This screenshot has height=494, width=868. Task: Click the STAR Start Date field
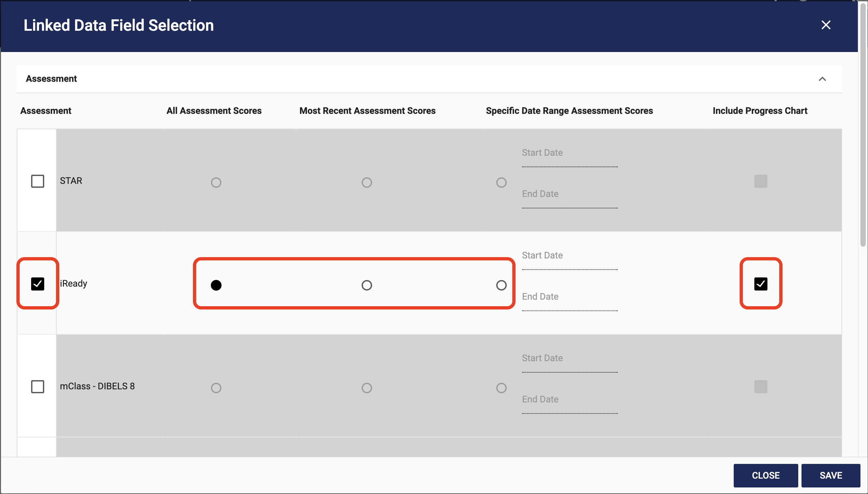(569, 160)
